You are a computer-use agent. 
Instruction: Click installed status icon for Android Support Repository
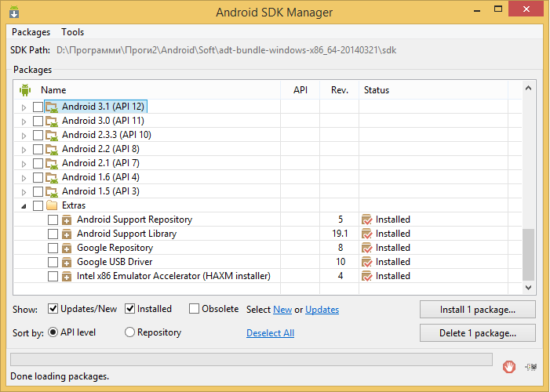(x=367, y=220)
